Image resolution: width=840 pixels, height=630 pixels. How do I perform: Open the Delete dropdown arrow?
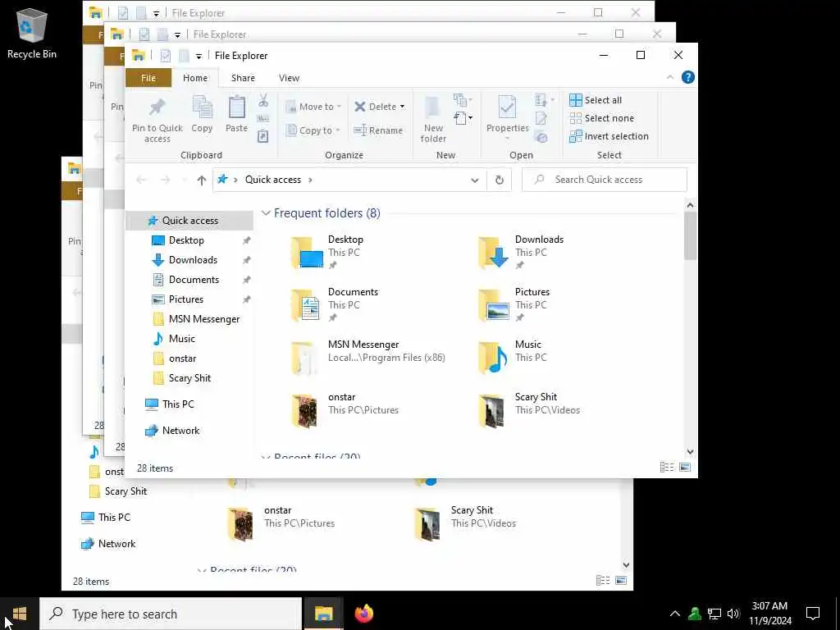(x=402, y=107)
